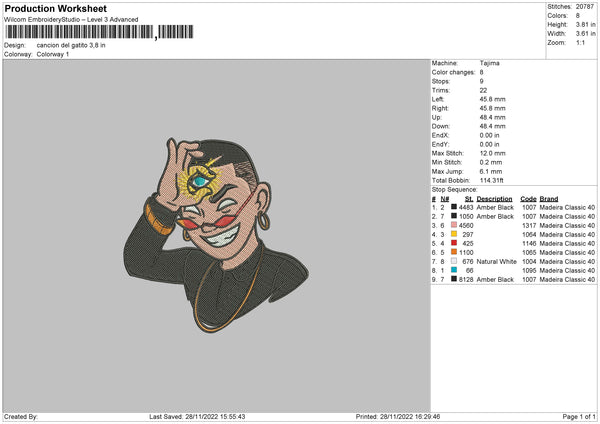Screen dimensions: 600x424
Task: Select the 'Colorway 1' value
Action: (53, 54)
